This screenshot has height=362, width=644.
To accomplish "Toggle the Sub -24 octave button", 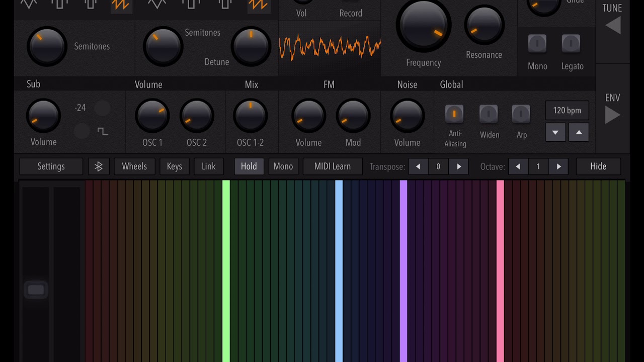I will [x=102, y=108].
